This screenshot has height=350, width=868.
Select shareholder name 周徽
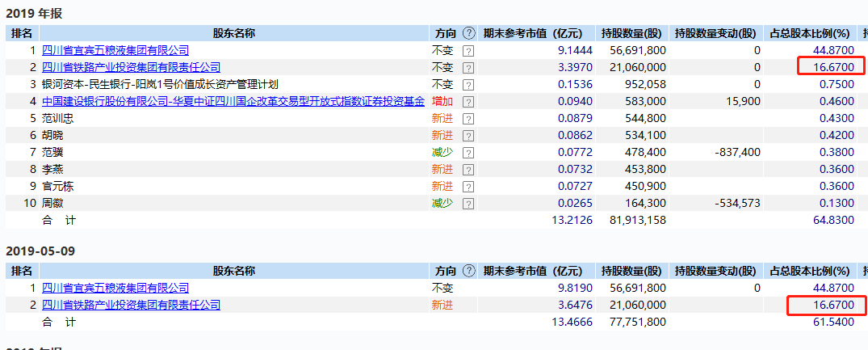53,203
